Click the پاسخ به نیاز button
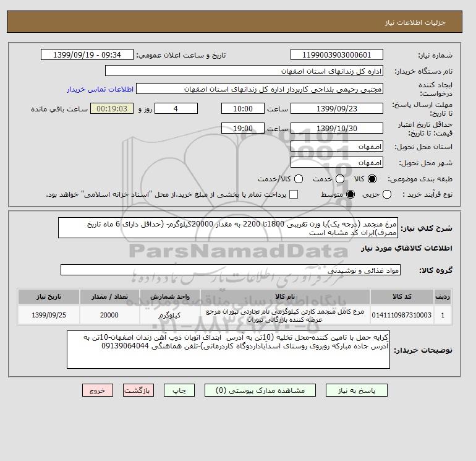This screenshot has height=461, width=476. [x=357, y=390]
